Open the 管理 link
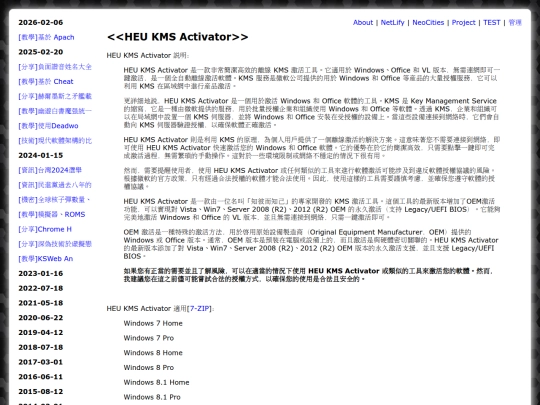 click(x=515, y=22)
